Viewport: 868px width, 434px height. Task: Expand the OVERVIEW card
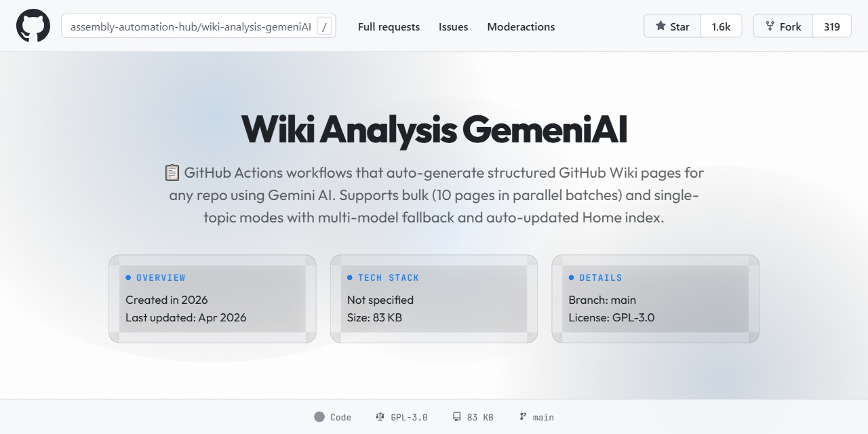pos(212,298)
